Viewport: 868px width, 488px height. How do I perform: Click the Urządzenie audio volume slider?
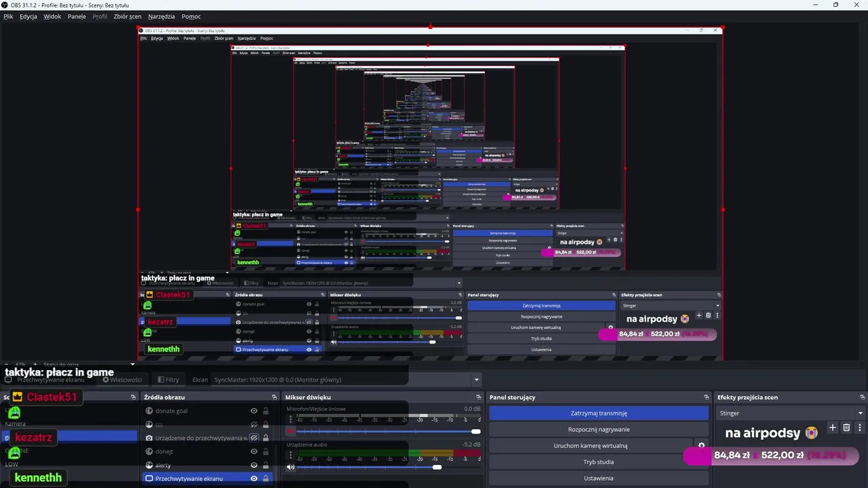[389, 467]
